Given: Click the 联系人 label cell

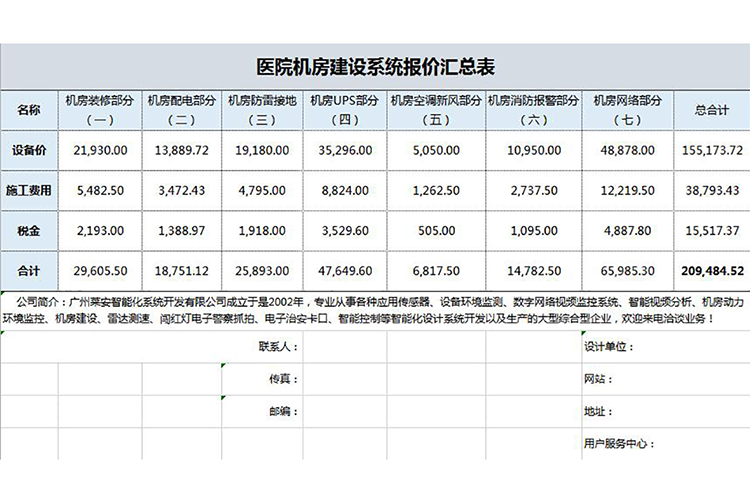Looking at the screenshot, I should (278, 347).
